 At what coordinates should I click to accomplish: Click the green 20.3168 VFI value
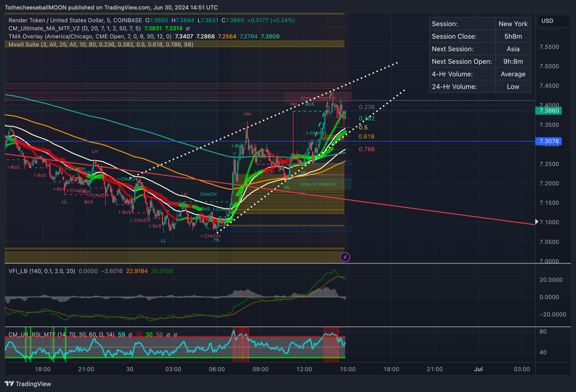[x=162, y=271]
